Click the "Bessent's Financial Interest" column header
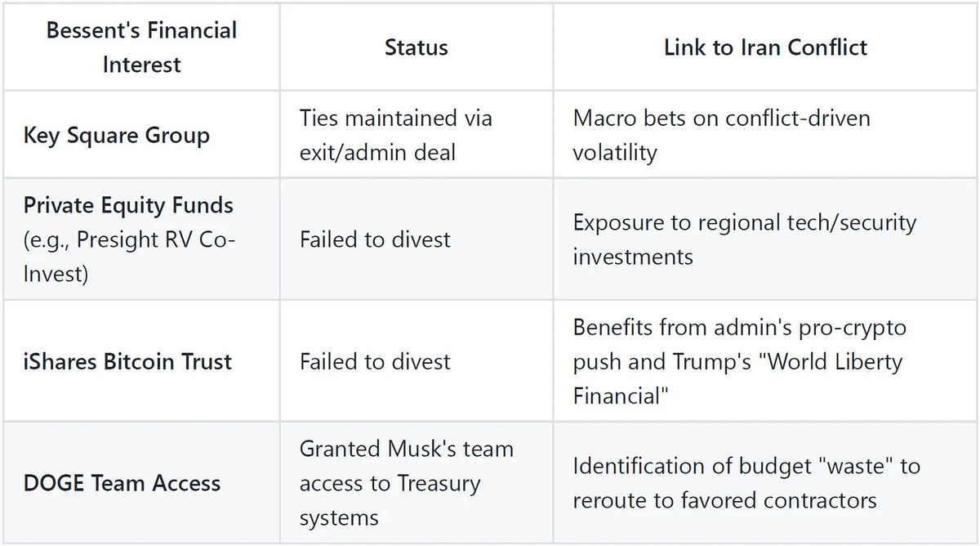This screenshot has height=546, width=980. click(141, 47)
